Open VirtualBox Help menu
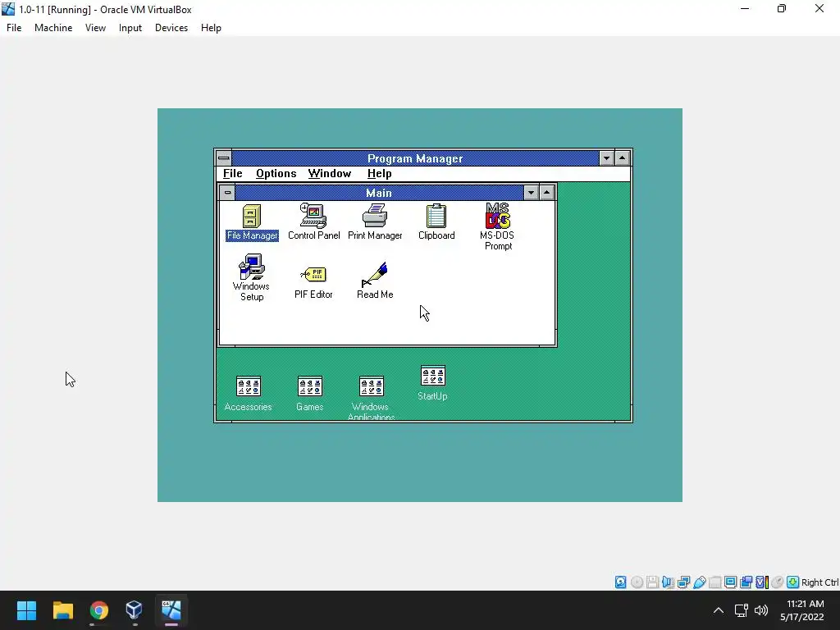The width and height of the screenshot is (840, 630). pos(211,28)
